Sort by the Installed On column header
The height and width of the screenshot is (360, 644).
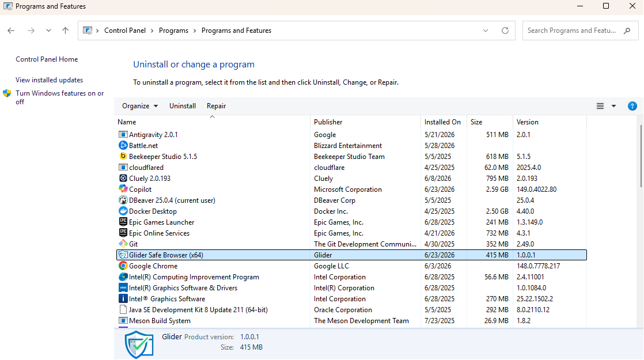click(444, 122)
